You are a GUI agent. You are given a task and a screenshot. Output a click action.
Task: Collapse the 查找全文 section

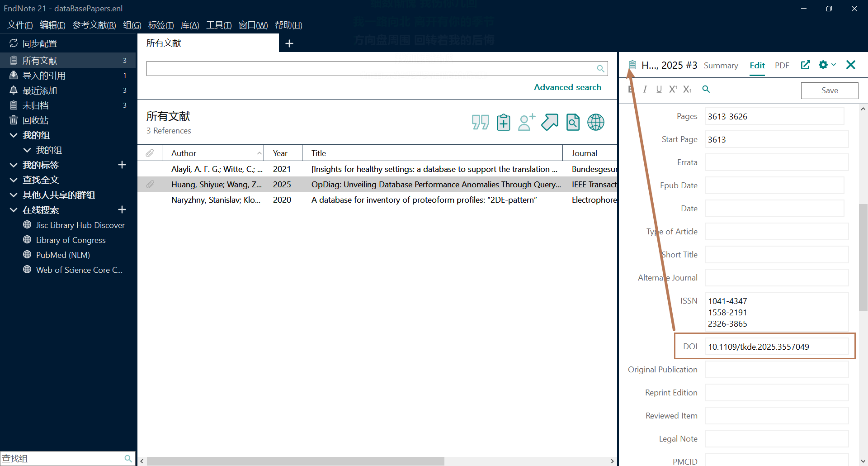pos(14,180)
